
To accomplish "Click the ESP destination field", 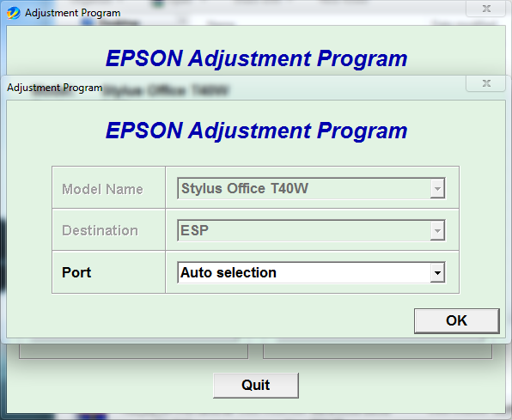I will click(311, 230).
